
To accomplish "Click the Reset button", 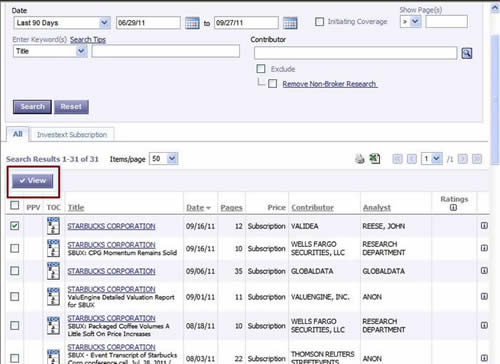I will 71,107.
